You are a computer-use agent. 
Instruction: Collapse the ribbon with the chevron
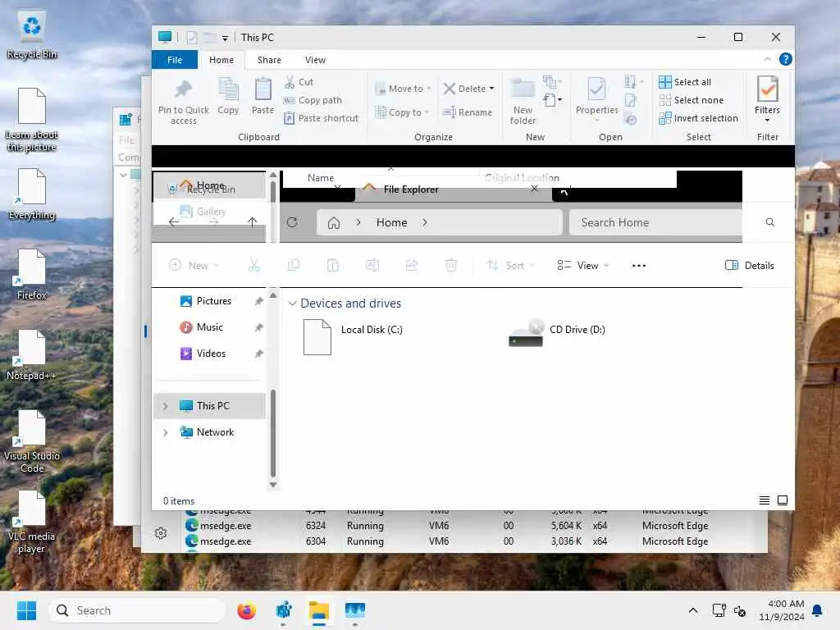click(768, 59)
